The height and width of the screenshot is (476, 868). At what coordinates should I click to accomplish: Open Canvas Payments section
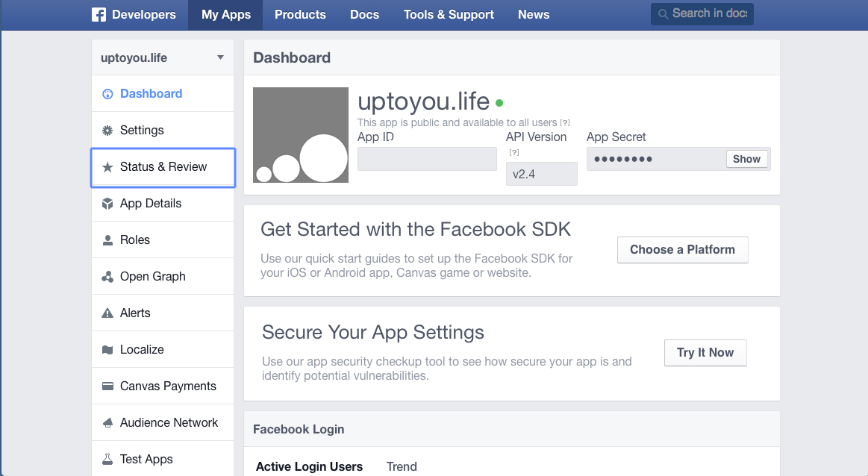click(x=163, y=386)
